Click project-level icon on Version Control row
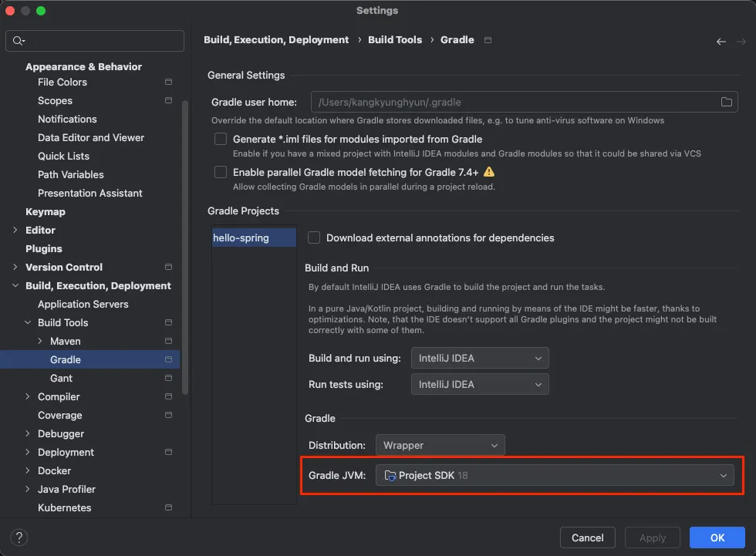The height and width of the screenshot is (556, 756). pos(168,267)
